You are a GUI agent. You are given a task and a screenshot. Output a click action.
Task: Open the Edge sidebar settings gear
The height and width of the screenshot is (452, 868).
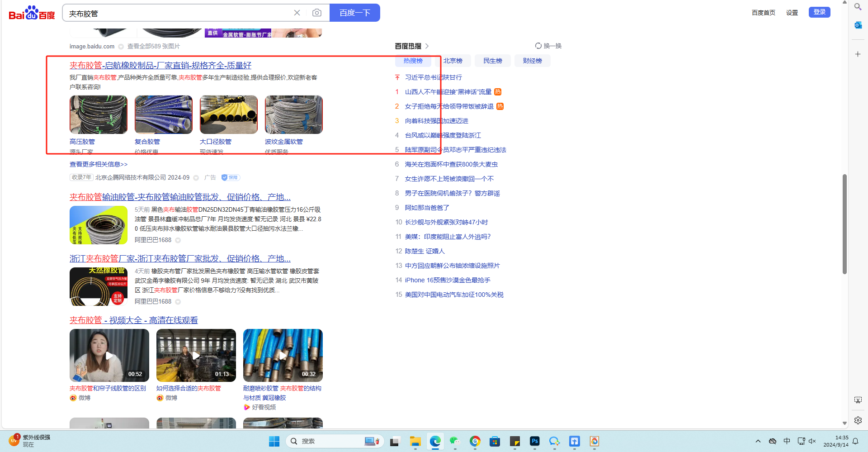(858, 420)
